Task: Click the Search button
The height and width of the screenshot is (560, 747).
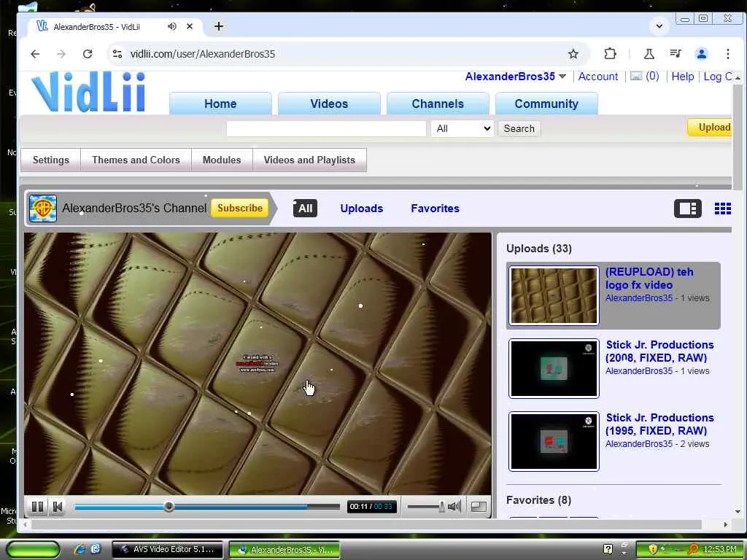Action: click(519, 128)
